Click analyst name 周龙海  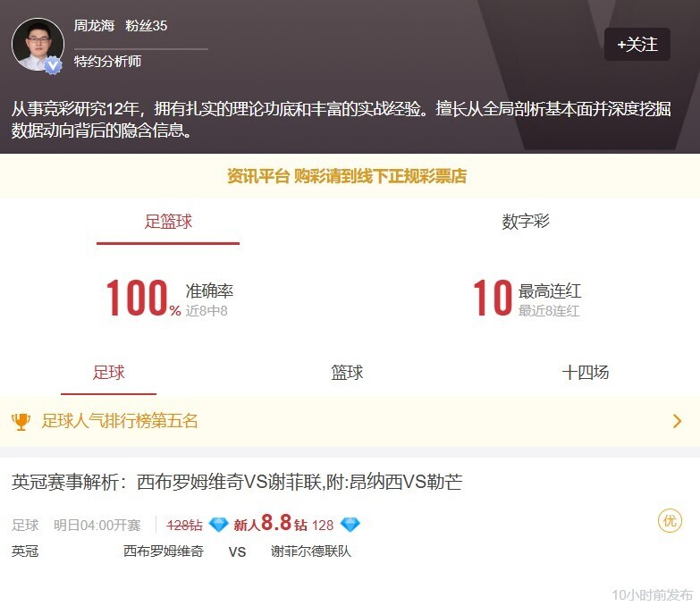(x=94, y=25)
